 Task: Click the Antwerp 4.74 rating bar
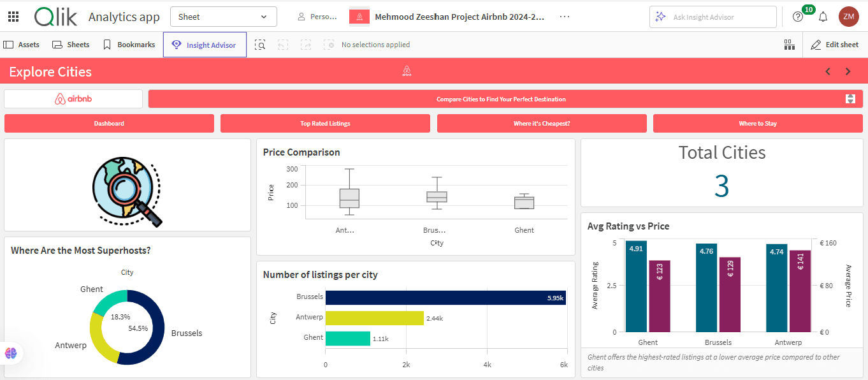[777, 288]
